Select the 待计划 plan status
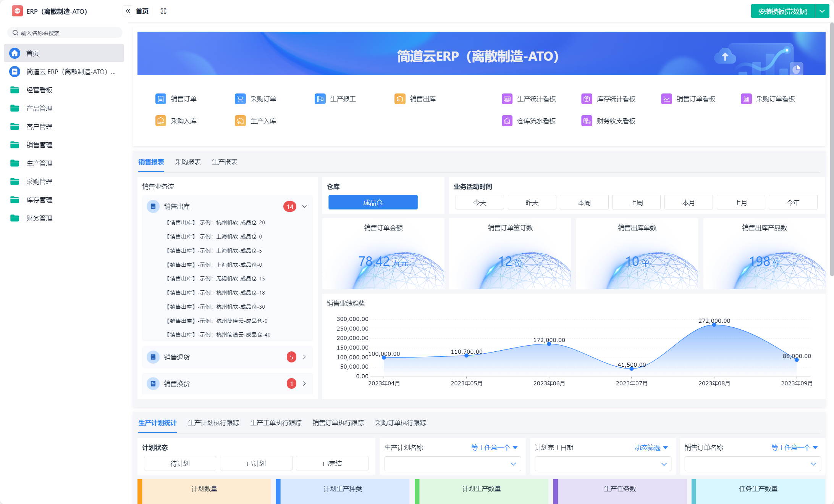 coord(180,463)
